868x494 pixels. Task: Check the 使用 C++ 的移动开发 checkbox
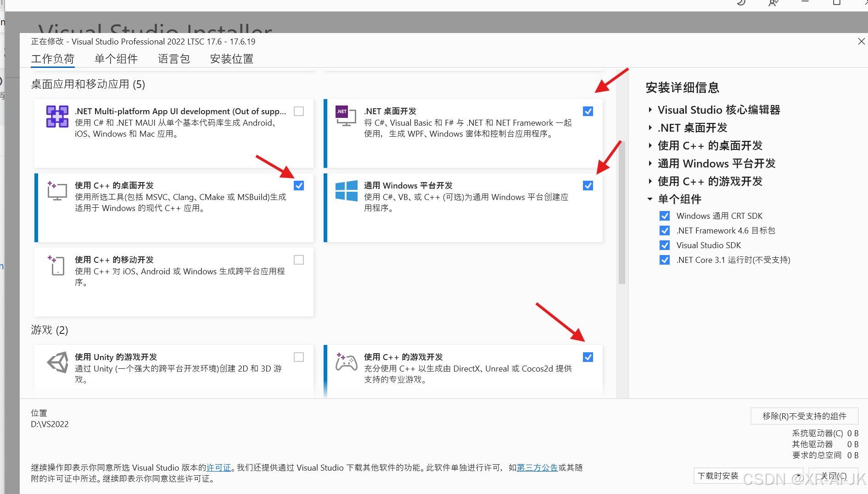pyautogui.click(x=299, y=260)
